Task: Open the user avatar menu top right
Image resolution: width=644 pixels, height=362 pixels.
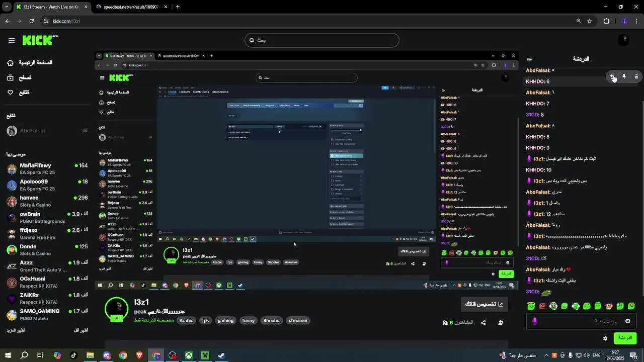Action: point(624,40)
